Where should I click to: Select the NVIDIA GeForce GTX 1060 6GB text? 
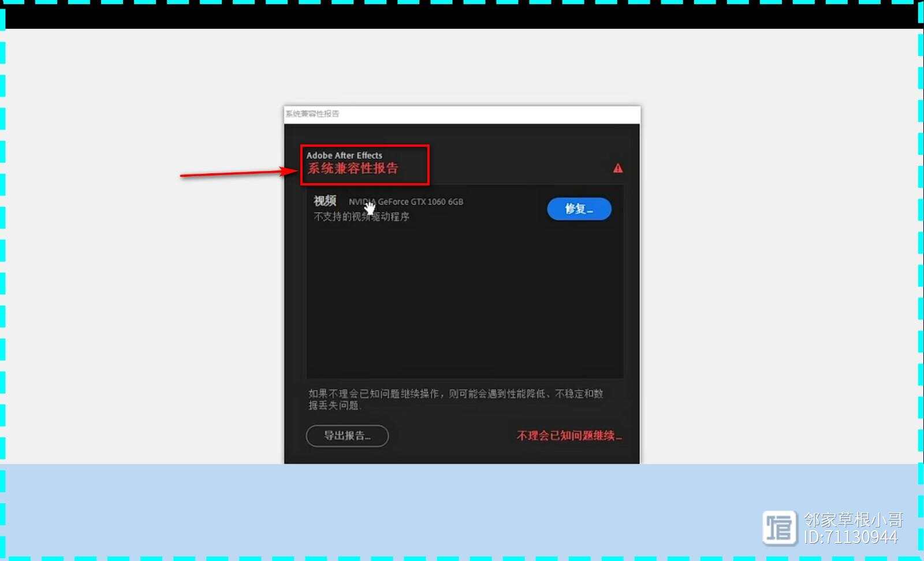pos(406,202)
